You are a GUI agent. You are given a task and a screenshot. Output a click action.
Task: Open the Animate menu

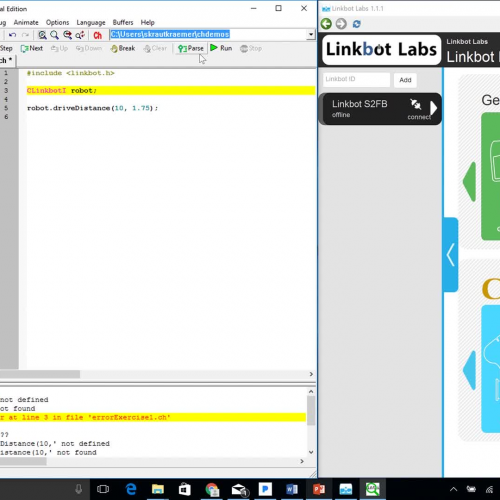26,22
